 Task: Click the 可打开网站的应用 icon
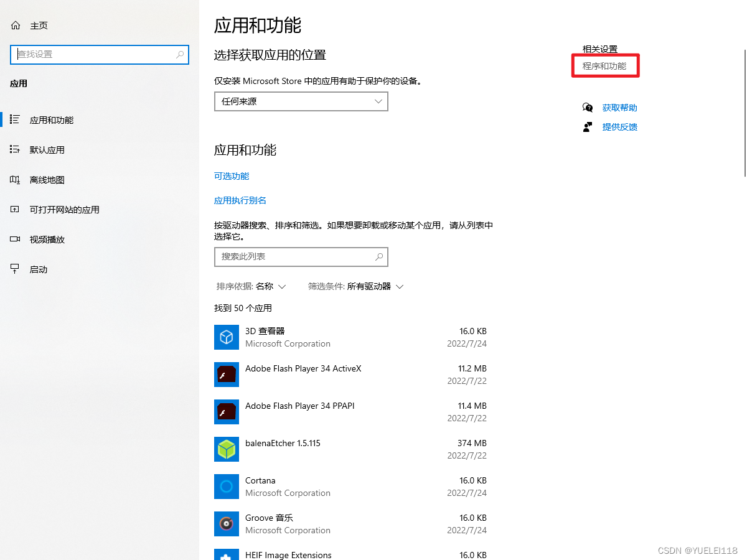tap(16, 209)
